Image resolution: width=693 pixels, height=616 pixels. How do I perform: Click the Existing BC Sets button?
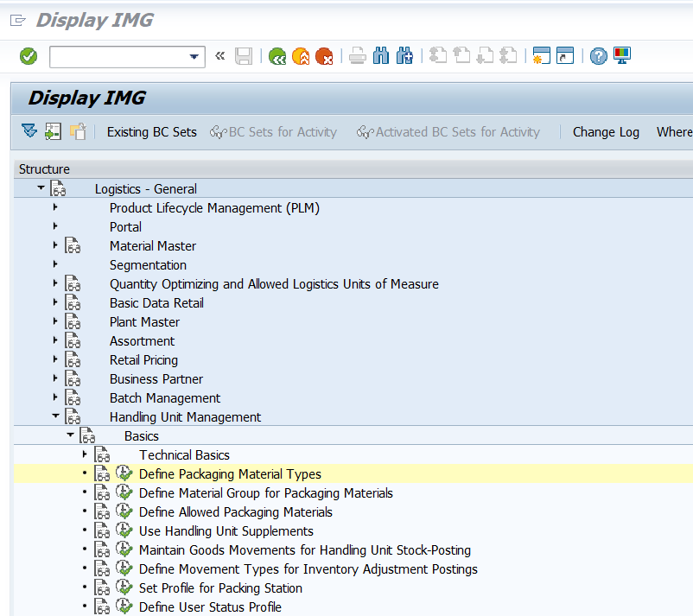coord(151,131)
